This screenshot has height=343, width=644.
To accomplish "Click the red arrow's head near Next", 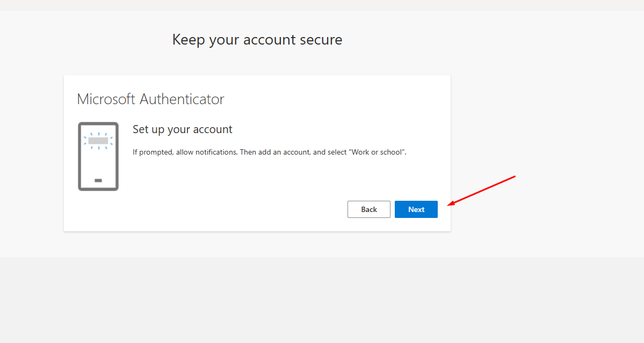I will tap(450, 204).
